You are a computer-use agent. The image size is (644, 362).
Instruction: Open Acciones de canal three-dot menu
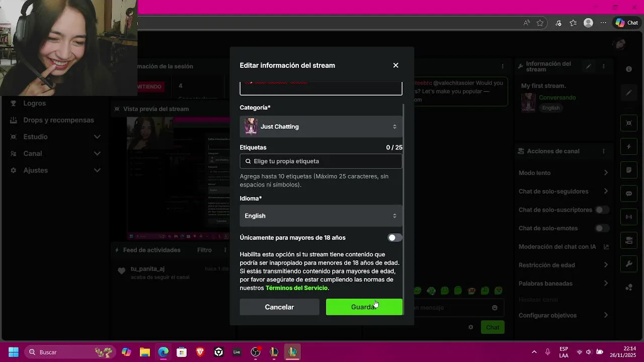click(604, 151)
